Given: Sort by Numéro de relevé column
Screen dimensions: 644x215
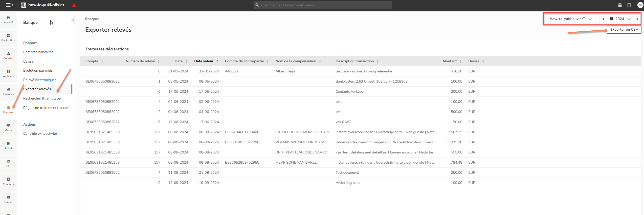Looking at the screenshot, I should [x=143, y=61].
